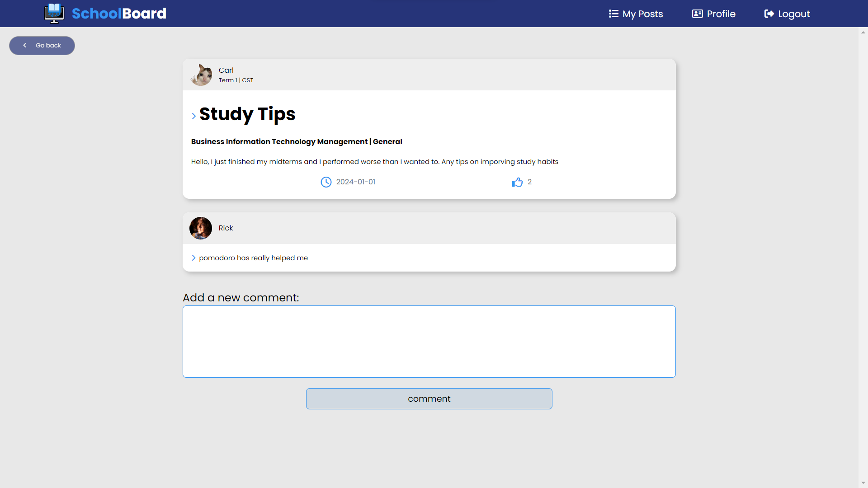Click the thumbs-up like icon

coord(517,182)
